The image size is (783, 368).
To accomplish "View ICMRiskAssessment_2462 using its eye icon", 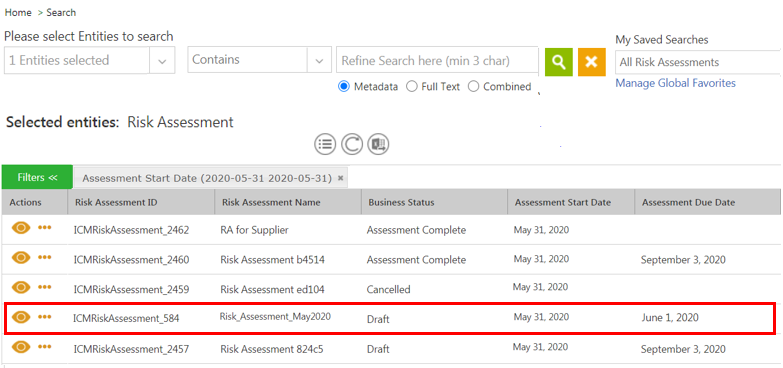I will tap(21, 228).
